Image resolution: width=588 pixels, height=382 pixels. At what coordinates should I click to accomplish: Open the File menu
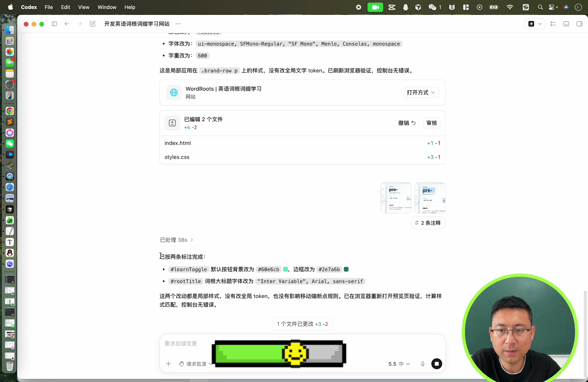click(49, 7)
